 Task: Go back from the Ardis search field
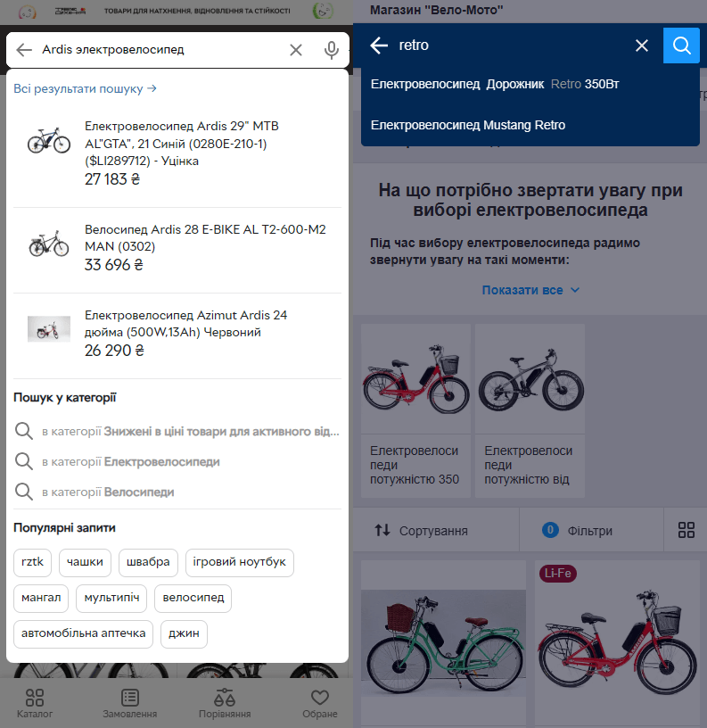(24, 50)
